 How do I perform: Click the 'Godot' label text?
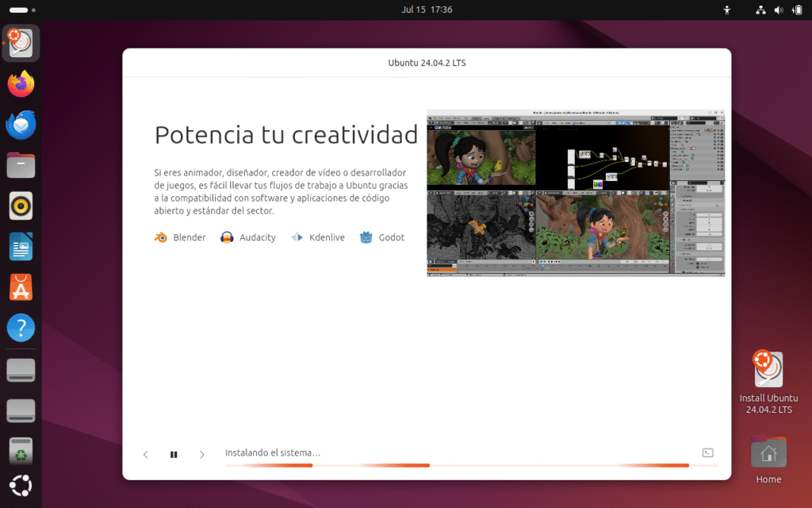click(x=392, y=237)
